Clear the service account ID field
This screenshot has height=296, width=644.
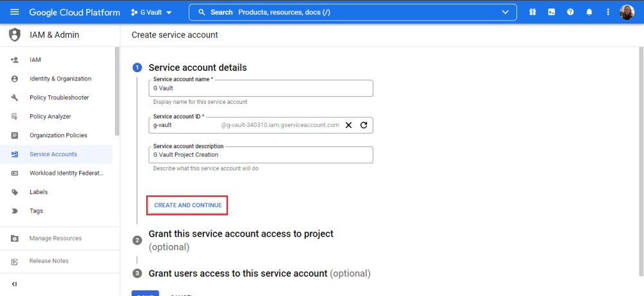tap(348, 125)
